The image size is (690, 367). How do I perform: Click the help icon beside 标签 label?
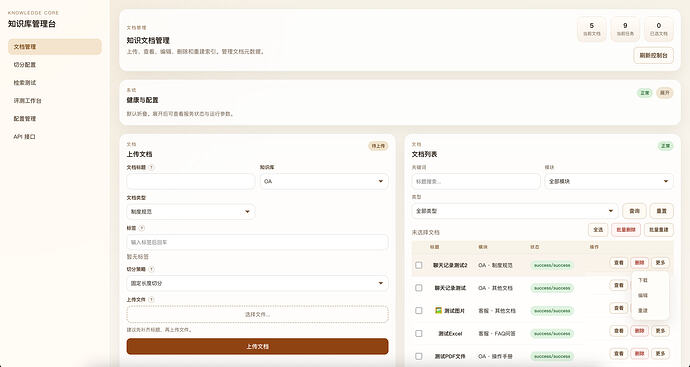click(x=141, y=228)
